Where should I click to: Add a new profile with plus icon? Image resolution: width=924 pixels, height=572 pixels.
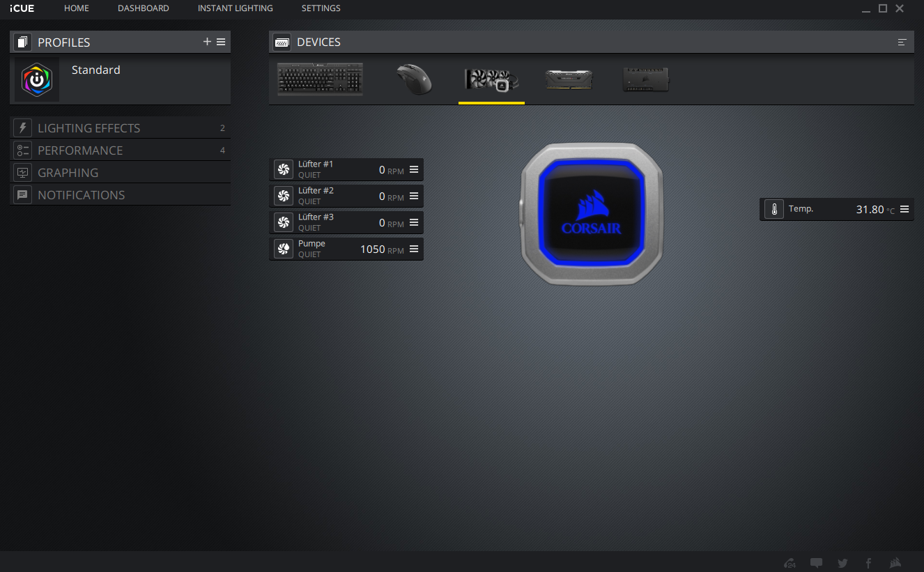tap(207, 42)
